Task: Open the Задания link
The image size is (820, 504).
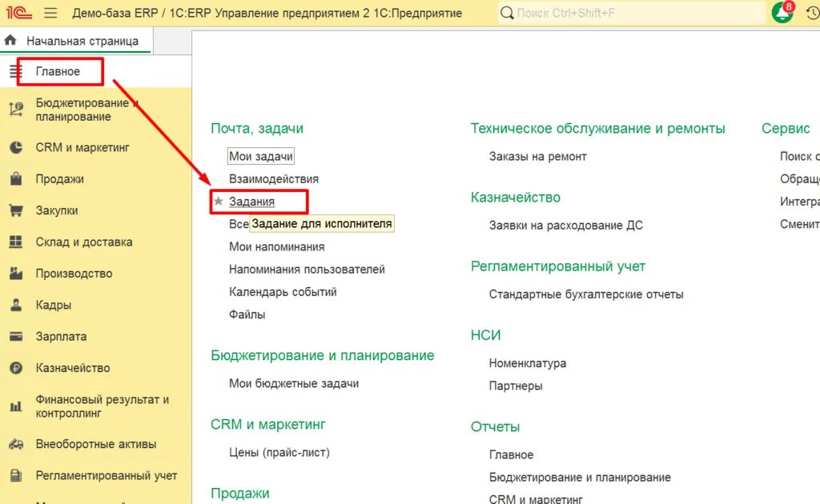Action: click(x=251, y=202)
